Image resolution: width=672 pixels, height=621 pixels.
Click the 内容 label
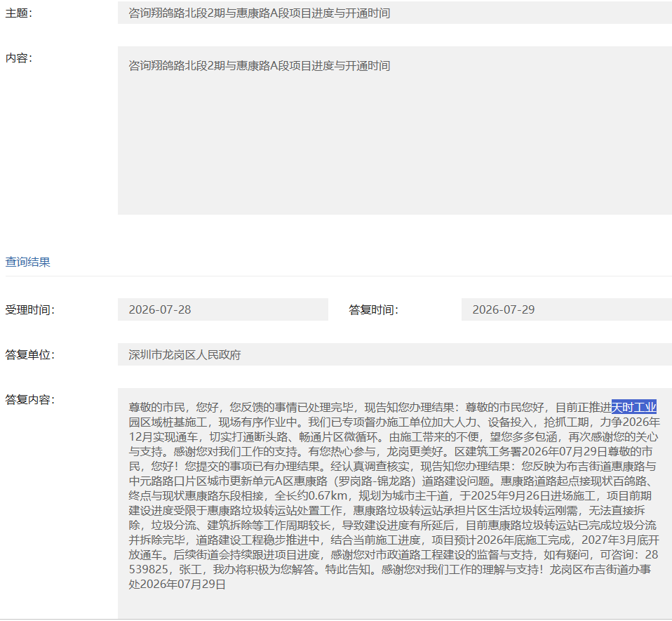18,58
